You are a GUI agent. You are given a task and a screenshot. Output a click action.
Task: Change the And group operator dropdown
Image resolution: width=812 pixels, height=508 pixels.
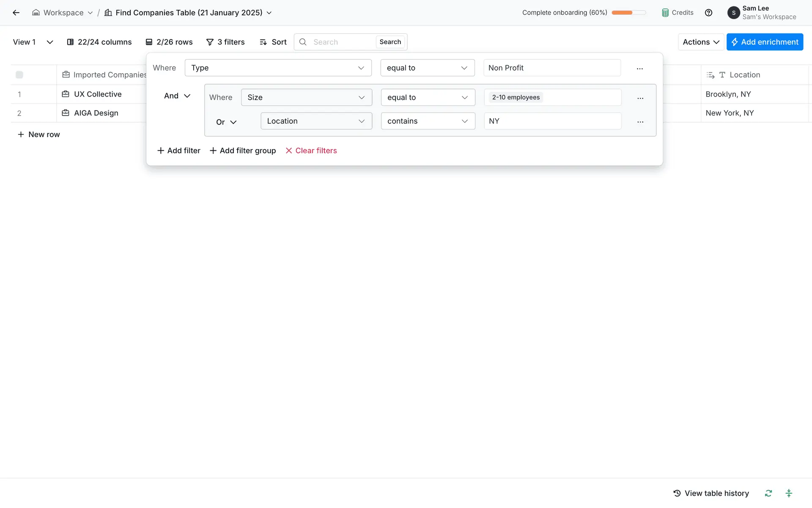tap(177, 96)
